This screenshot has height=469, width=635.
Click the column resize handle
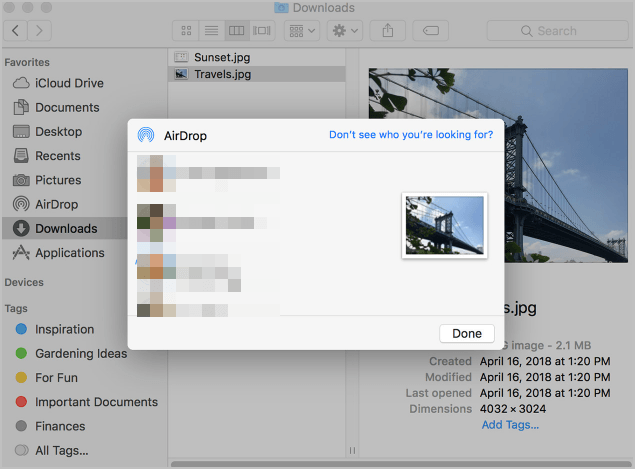[352, 450]
